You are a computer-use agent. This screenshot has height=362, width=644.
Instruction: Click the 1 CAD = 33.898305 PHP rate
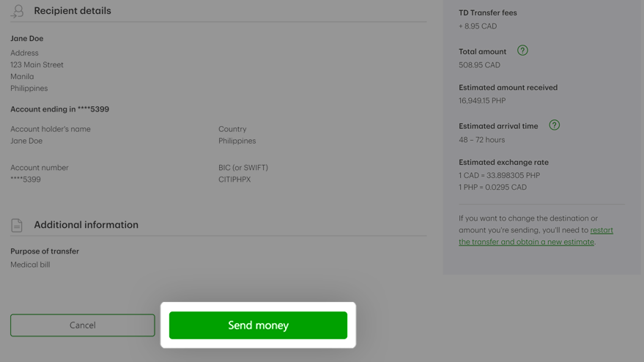click(x=500, y=175)
